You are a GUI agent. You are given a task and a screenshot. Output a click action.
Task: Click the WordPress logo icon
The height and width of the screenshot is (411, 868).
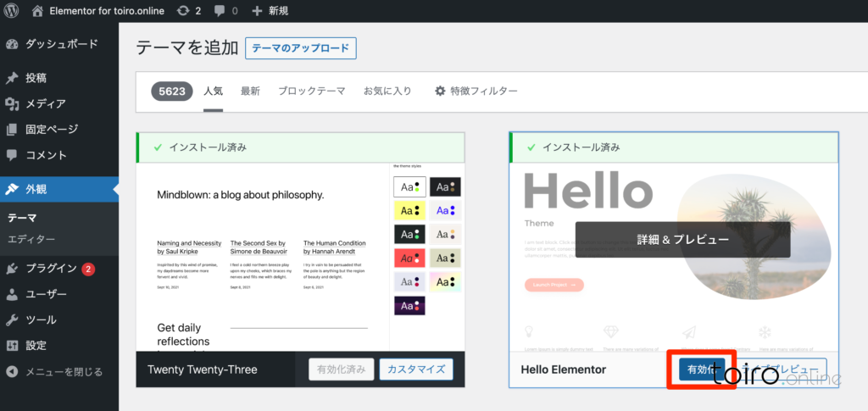(x=12, y=11)
